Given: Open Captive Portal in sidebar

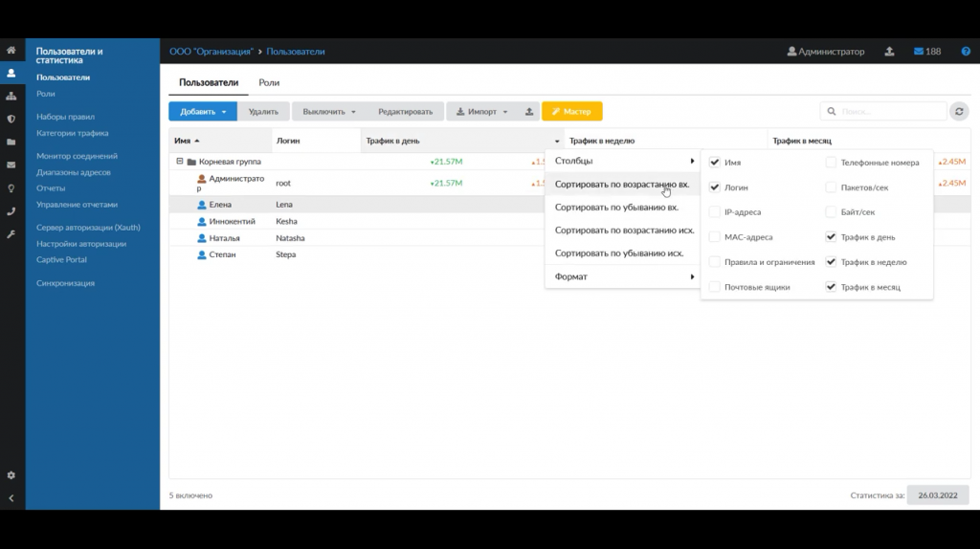Looking at the screenshot, I should [x=61, y=260].
